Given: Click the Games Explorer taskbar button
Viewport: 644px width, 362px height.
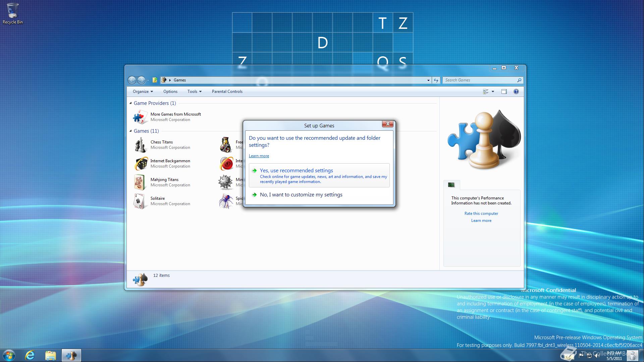Looking at the screenshot, I should 71,355.
